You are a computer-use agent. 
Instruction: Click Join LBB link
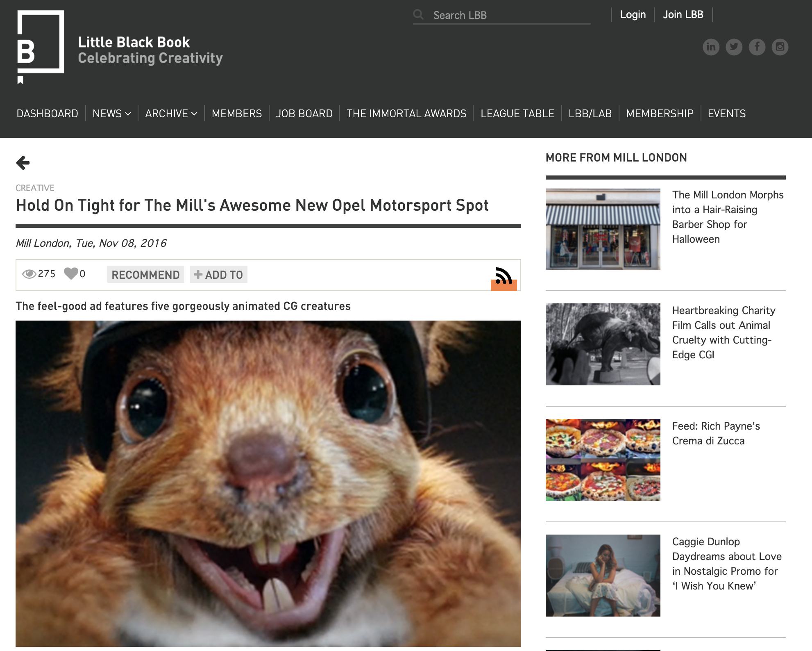[x=683, y=14]
